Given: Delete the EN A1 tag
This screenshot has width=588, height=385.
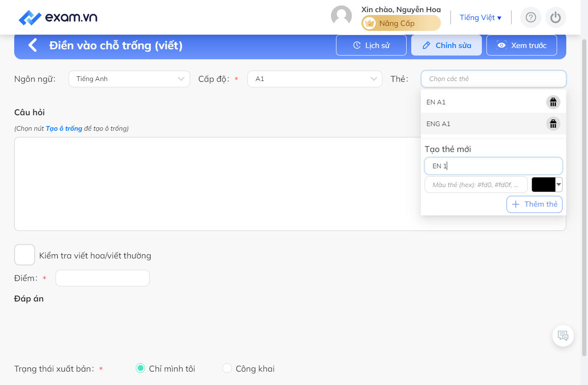Looking at the screenshot, I should (x=553, y=102).
